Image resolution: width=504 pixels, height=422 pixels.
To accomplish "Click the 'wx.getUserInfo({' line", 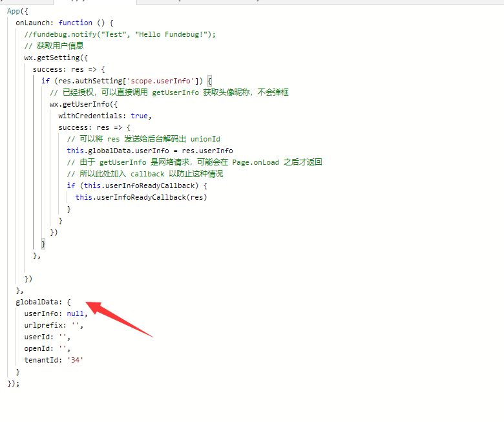I will tap(83, 105).
